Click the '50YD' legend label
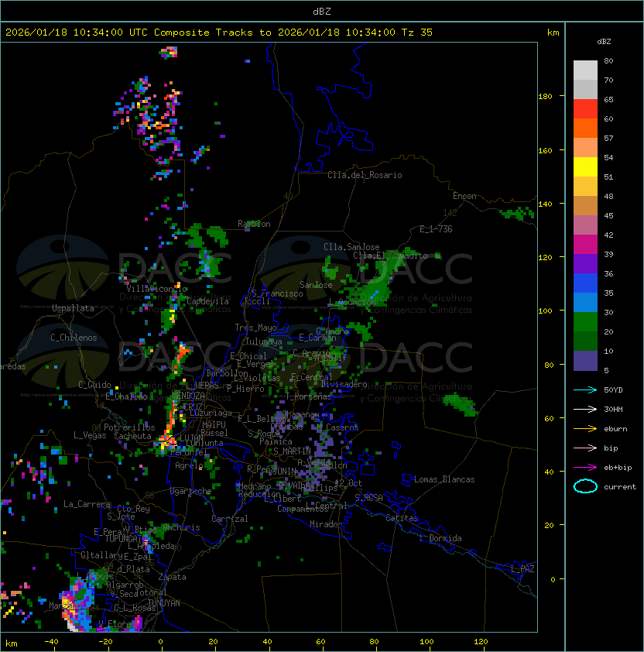 pyautogui.click(x=613, y=390)
